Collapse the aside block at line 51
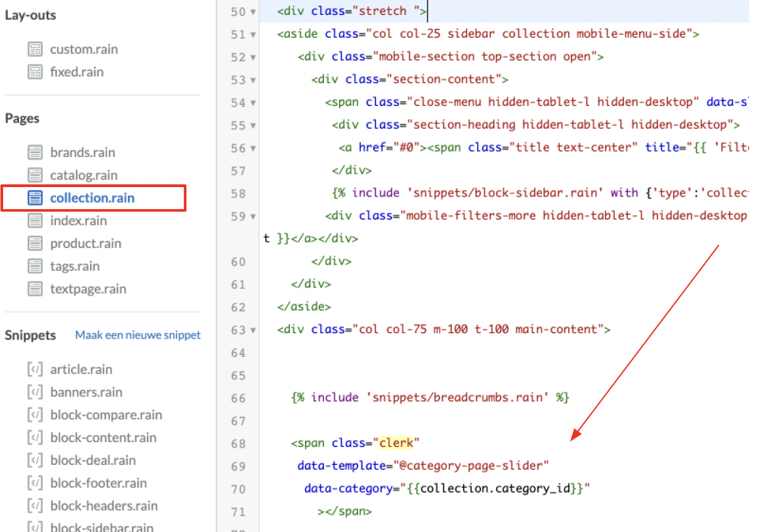The image size is (760, 532). pos(253,35)
